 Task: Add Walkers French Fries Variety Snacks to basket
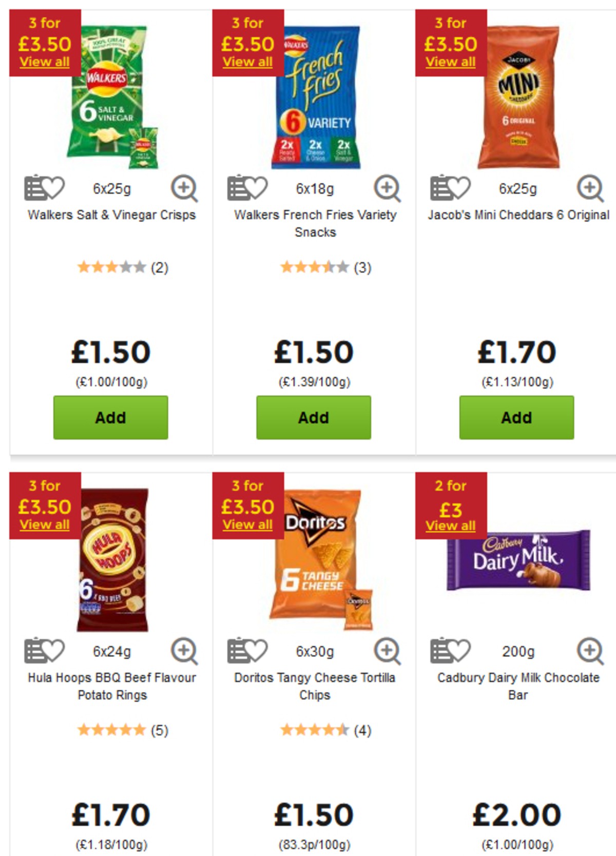[313, 417]
